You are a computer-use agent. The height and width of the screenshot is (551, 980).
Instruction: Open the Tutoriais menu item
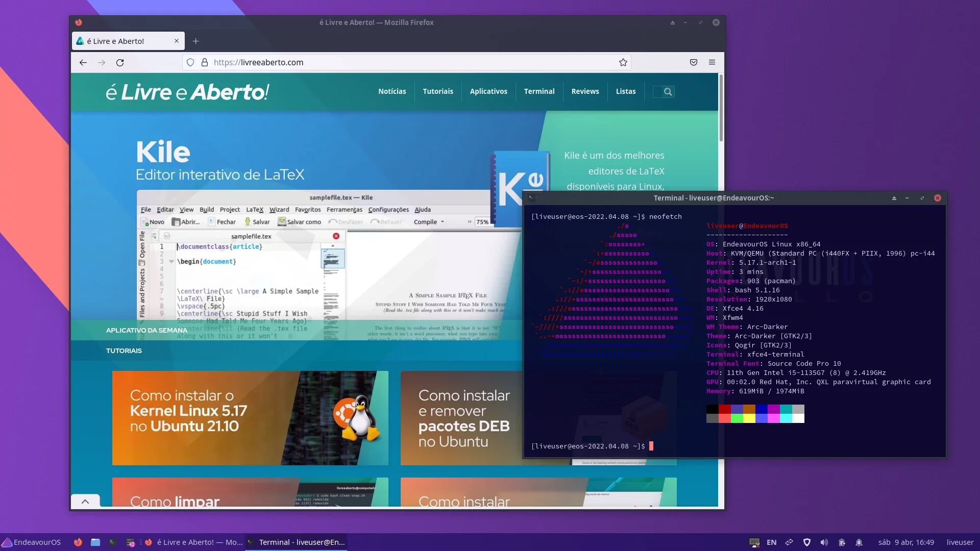(x=438, y=91)
